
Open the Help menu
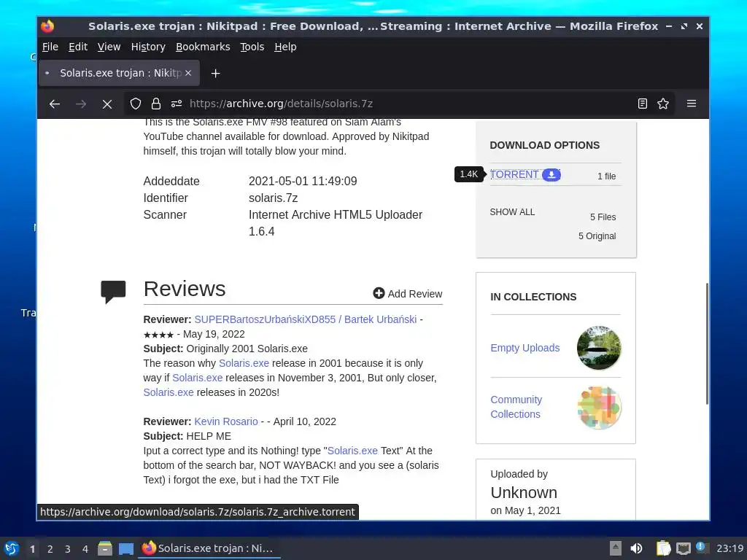pos(285,47)
